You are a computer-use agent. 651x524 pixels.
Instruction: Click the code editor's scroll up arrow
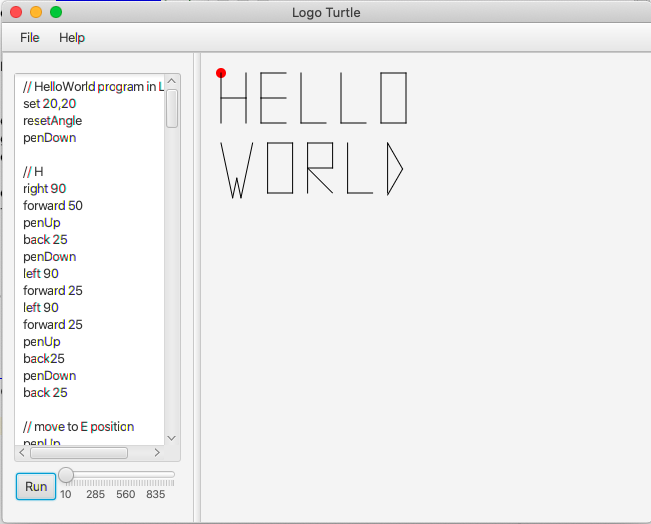(x=172, y=82)
